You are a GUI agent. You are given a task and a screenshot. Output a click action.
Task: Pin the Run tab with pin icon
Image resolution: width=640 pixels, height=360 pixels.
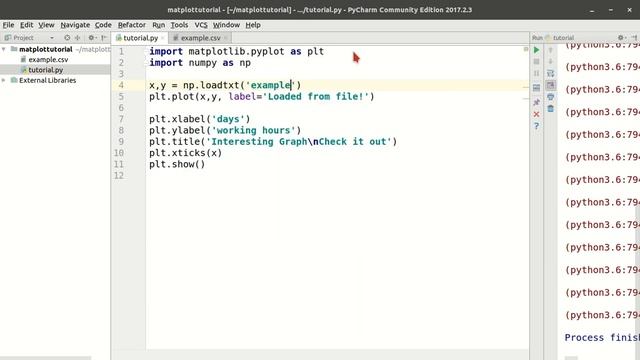tap(536, 102)
